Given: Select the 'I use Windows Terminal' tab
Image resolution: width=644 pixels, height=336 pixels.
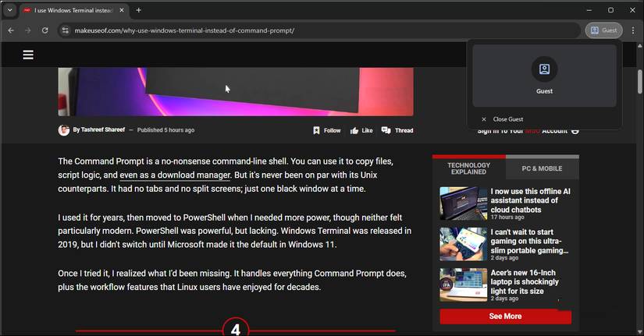Looking at the screenshot, I should [x=74, y=10].
